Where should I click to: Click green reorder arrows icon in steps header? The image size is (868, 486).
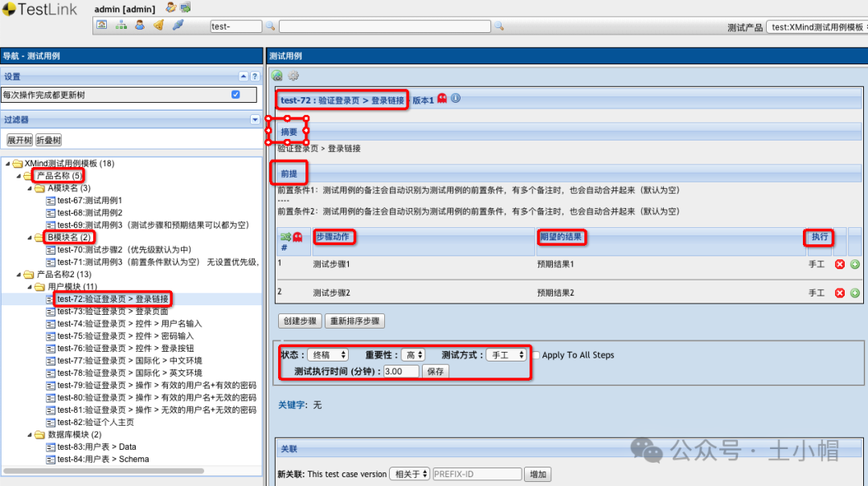[x=285, y=237]
